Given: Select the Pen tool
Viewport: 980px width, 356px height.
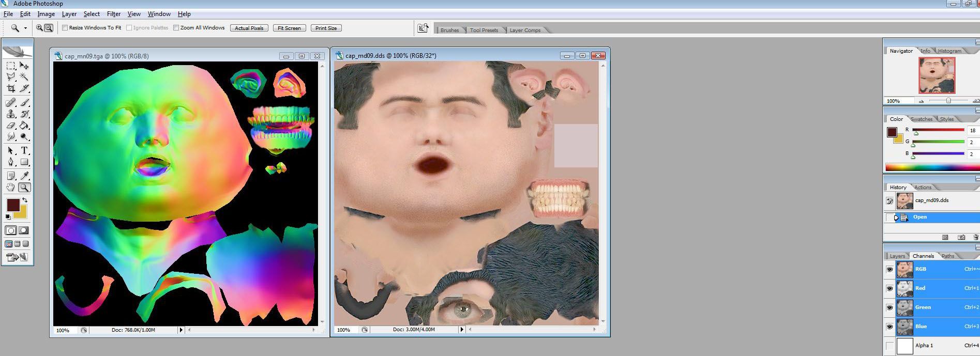Looking at the screenshot, I should [x=11, y=162].
